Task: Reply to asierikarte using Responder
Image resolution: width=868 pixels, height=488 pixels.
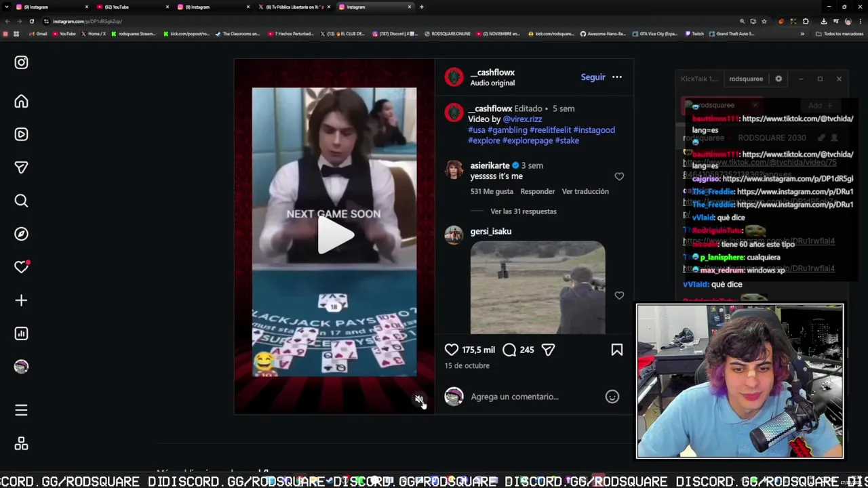Action: pos(538,192)
